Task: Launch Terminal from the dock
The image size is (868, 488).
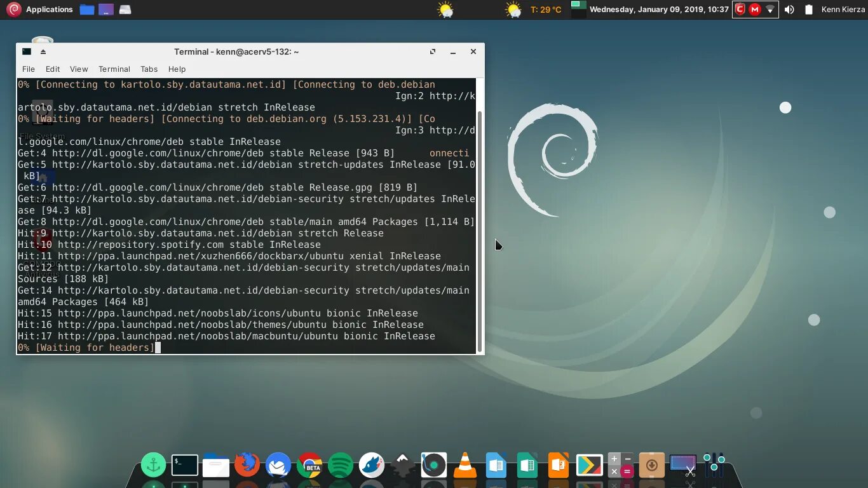Action: (184, 465)
